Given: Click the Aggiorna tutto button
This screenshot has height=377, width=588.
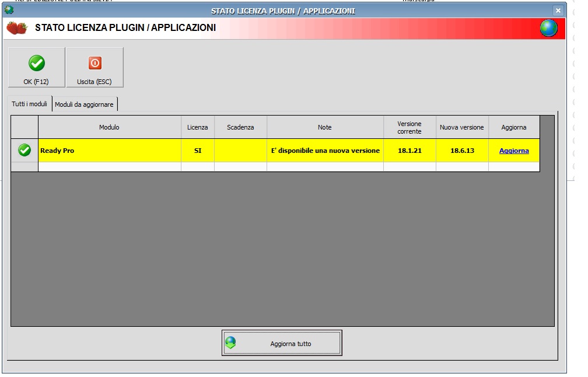Looking at the screenshot, I should point(282,343).
